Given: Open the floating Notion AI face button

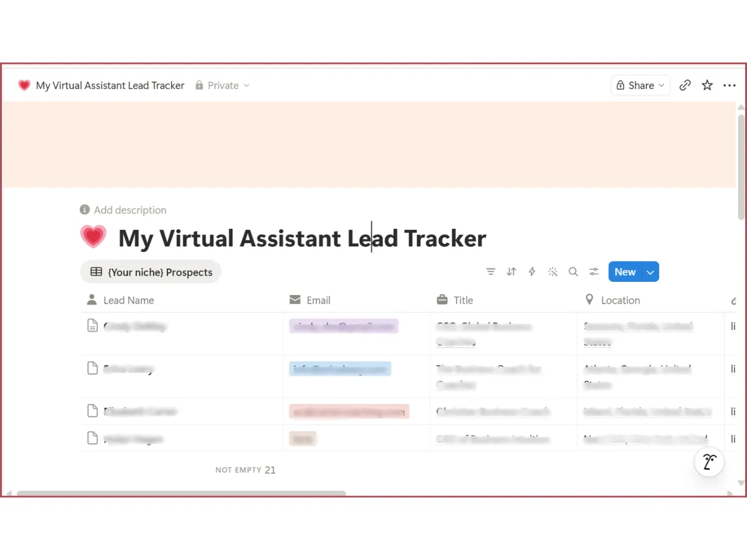Looking at the screenshot, I should click(x=709, y=462).
